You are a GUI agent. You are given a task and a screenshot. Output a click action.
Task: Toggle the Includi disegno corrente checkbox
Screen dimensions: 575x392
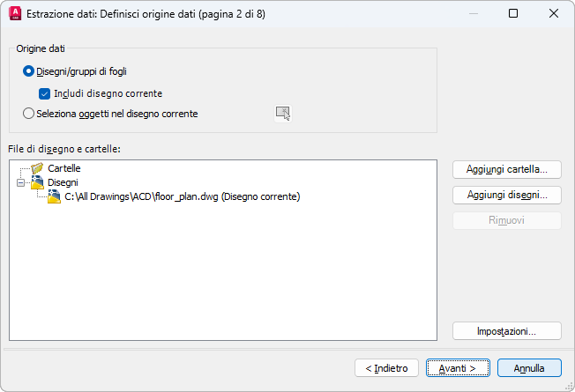pyautogui.click(x=45, y=92)
